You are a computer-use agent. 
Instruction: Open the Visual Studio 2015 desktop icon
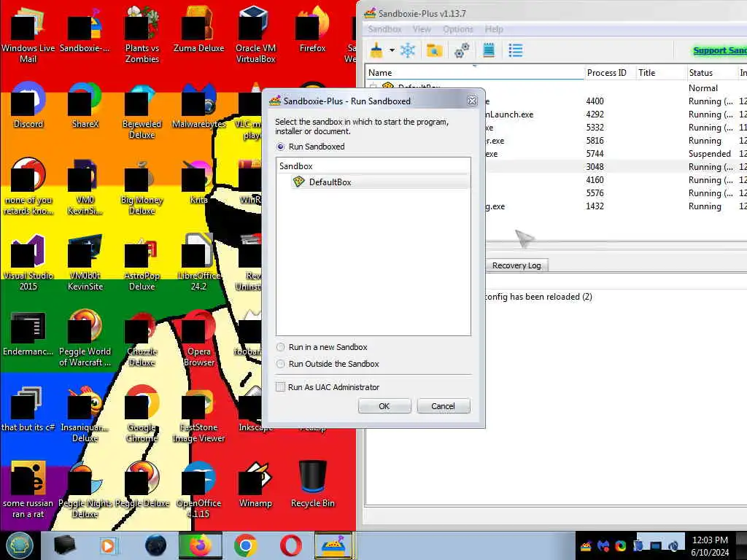click(28, 262)
